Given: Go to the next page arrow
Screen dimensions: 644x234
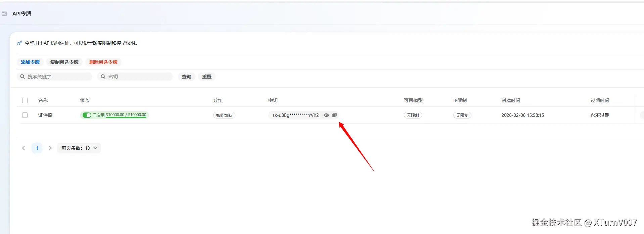Looking at the screenshot, I should pos(50,148).
